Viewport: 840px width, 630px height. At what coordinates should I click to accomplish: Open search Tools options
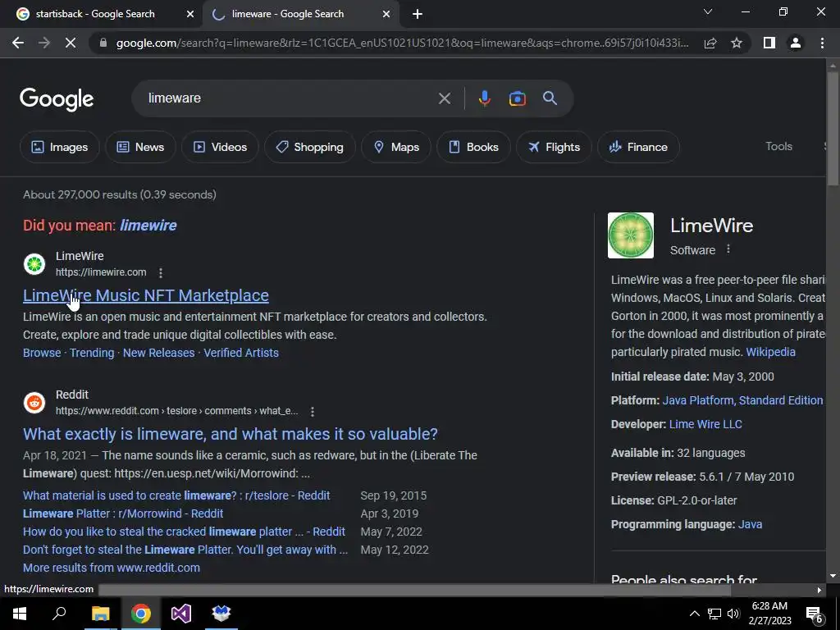click(x=778, y=146)
